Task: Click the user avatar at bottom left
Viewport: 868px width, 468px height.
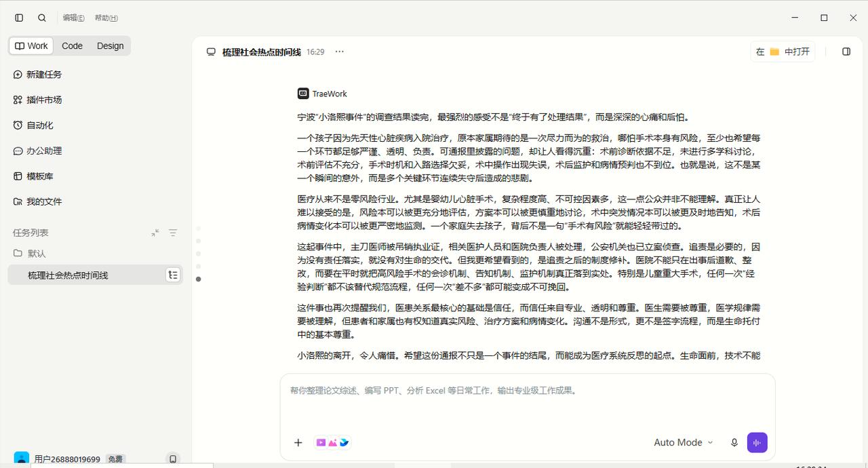Action: pos(22,459)
